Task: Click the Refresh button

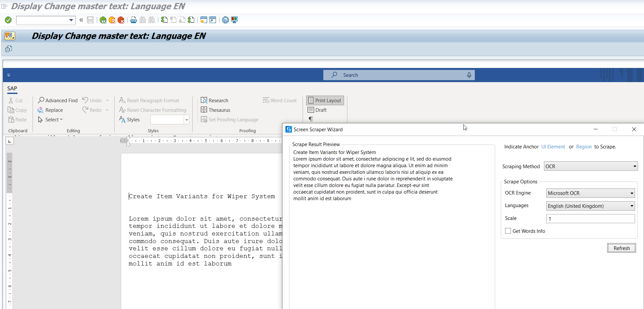Action: pos(622,248)
